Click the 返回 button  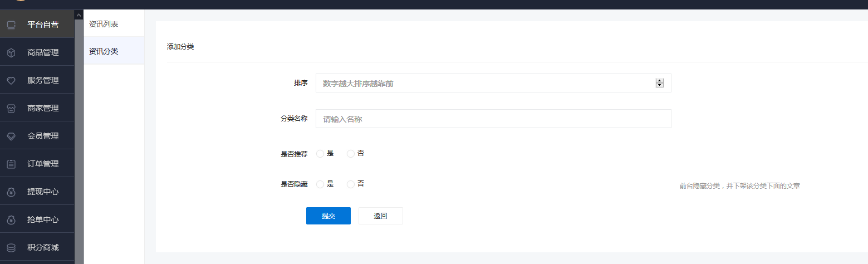pos(381,216)
